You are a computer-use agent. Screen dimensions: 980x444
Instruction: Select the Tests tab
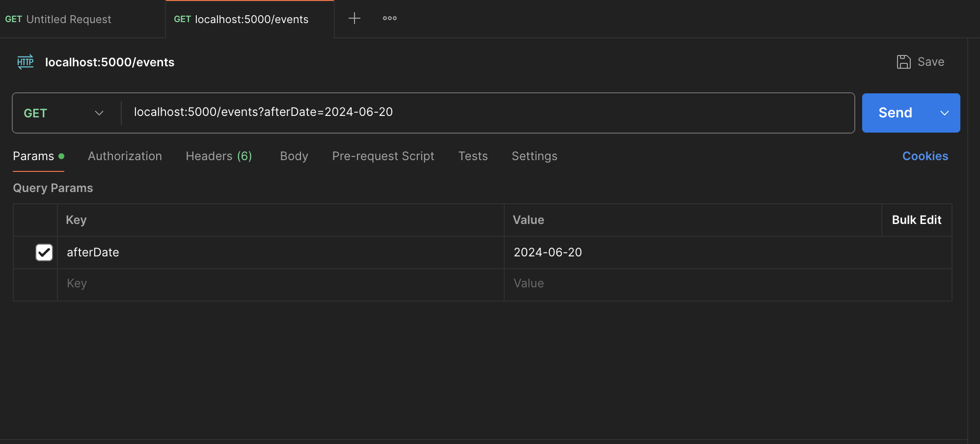(473, 156)
